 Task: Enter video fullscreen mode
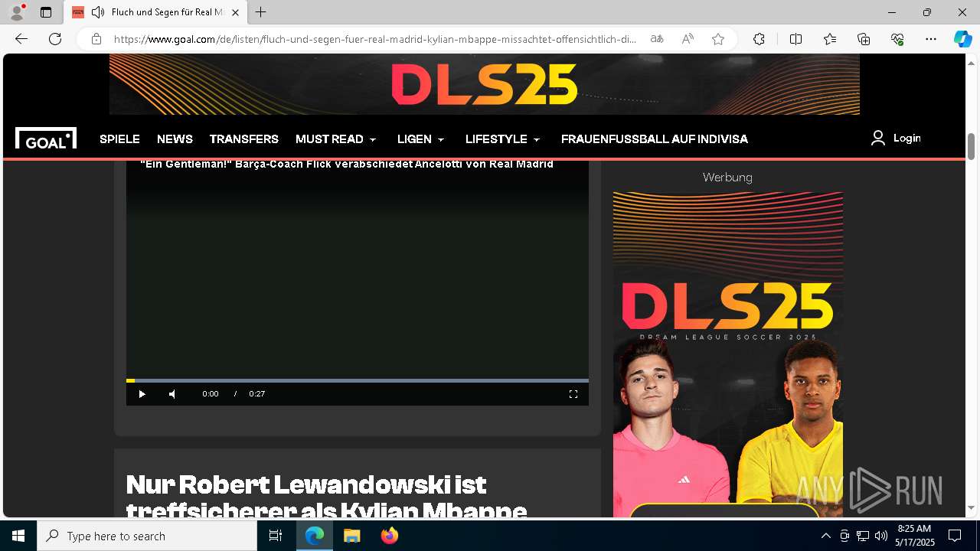[573, 394]
